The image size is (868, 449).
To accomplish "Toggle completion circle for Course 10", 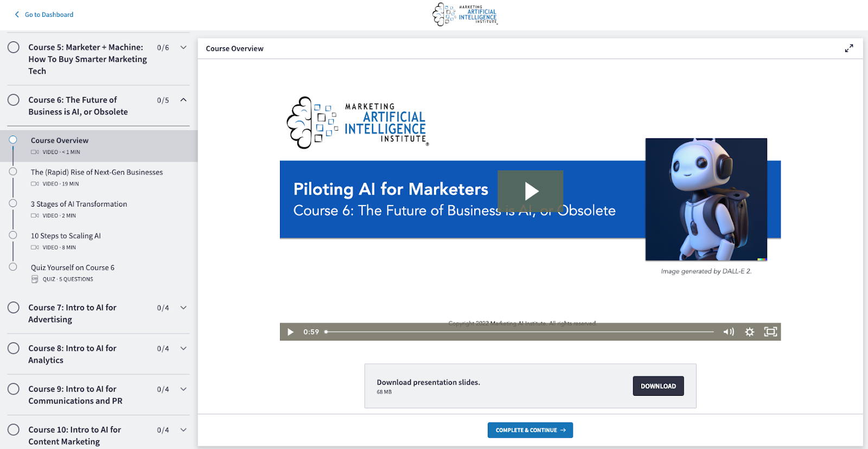I will (14, 430).
